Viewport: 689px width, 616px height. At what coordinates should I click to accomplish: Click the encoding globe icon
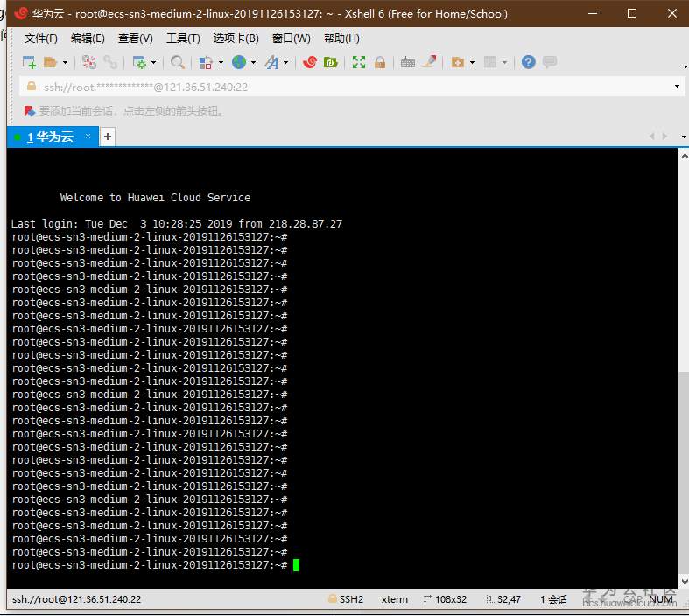click(x=239, y=62)
